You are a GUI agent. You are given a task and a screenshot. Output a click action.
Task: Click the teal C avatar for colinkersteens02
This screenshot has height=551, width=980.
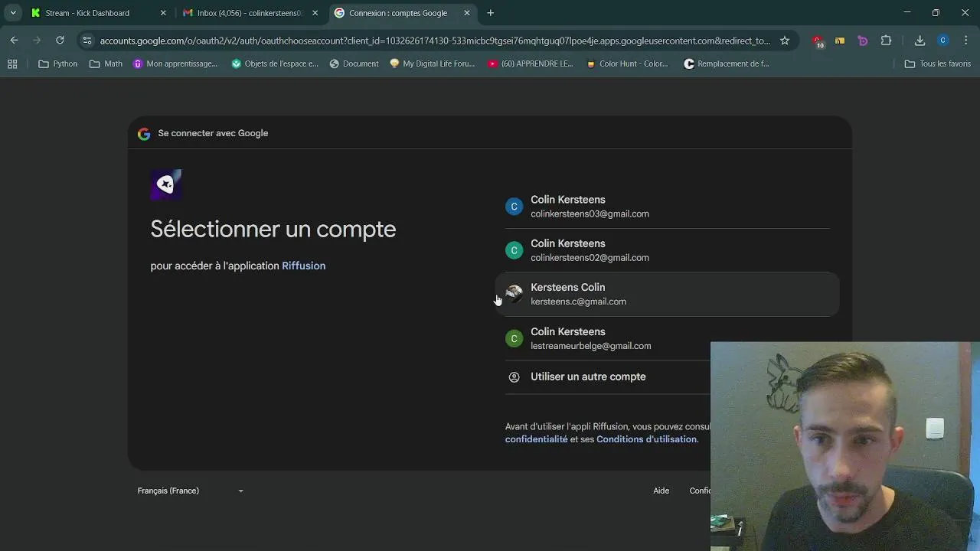[514, 250]
